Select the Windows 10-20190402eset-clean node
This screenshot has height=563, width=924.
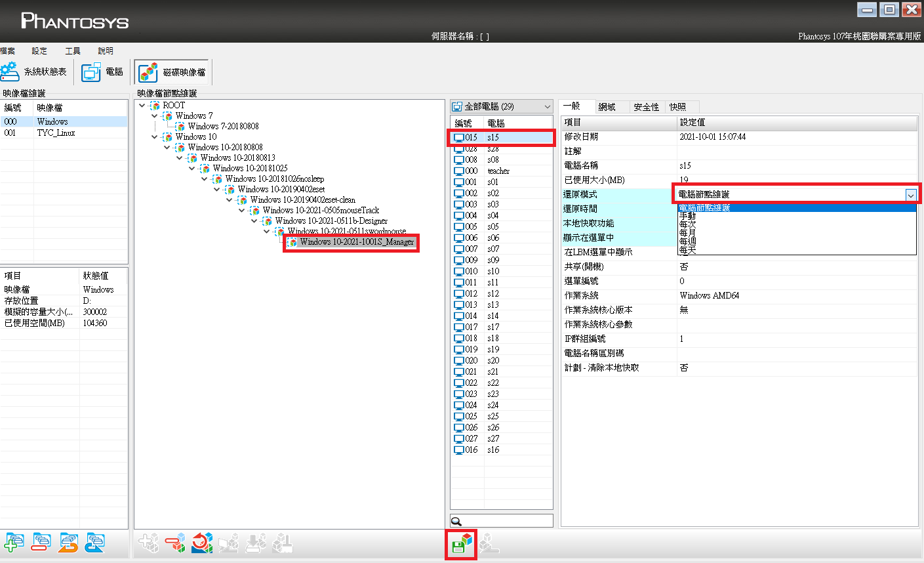pyautogui.click(x=302, y=199)
